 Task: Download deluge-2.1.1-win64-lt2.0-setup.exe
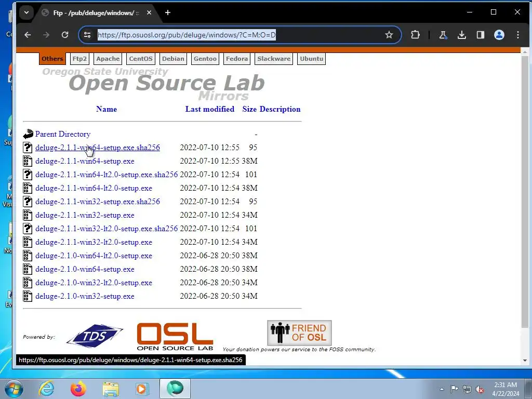pyautogui.click(x=94, y=188)
